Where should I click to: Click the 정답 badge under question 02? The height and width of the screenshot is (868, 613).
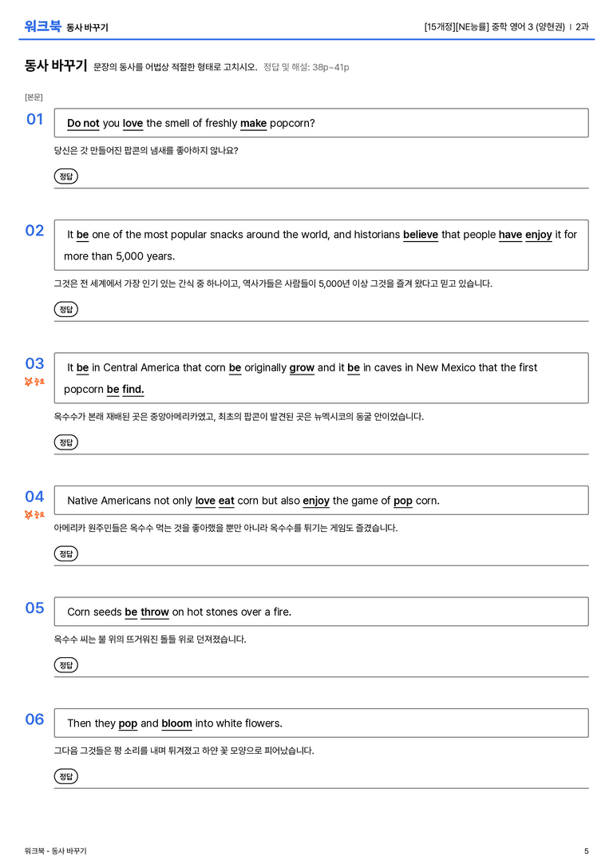click(x=65, y=309)
